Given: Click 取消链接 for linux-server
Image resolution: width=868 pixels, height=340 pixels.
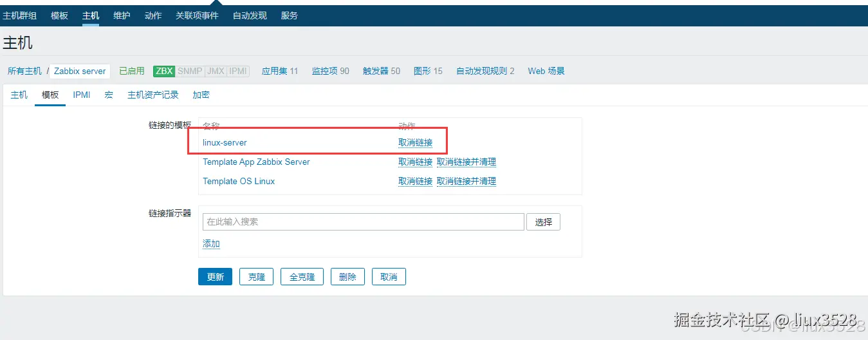Looking at the screenshot, I should 415,142.
